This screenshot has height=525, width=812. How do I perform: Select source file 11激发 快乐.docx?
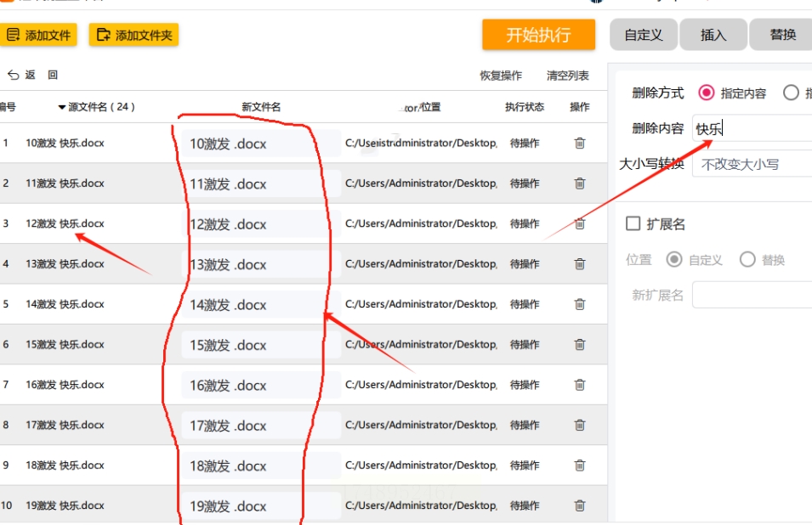(65, 183)
